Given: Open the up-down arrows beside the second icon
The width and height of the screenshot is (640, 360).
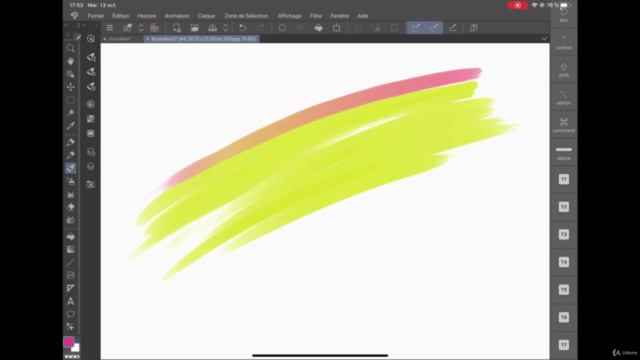Looking at the screenshot, I should pyautogui.click(x=141, y=28).
